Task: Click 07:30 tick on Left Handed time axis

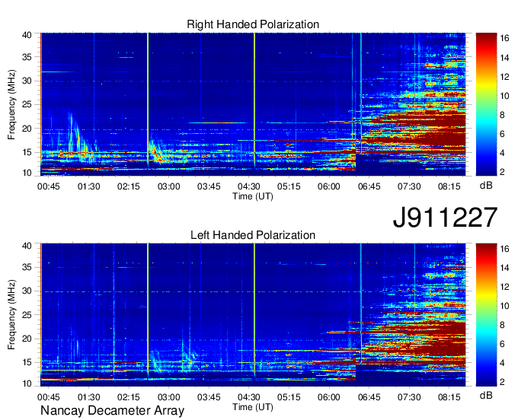Action: point(409,397)
